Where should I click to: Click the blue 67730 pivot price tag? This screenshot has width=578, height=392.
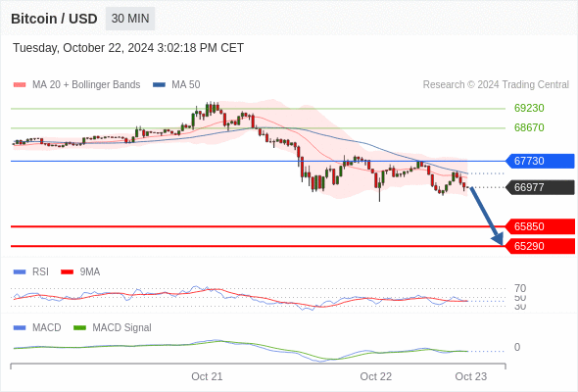[540, 161]
